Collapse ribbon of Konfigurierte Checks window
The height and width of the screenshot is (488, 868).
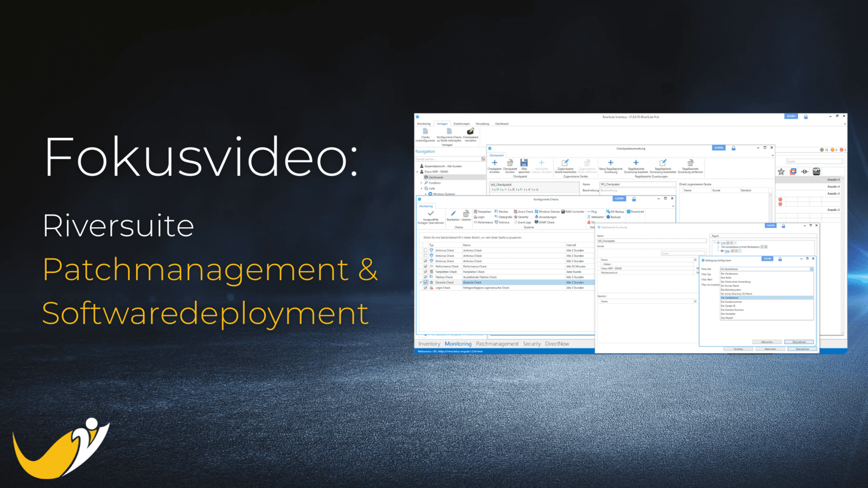tap(673, 206)
